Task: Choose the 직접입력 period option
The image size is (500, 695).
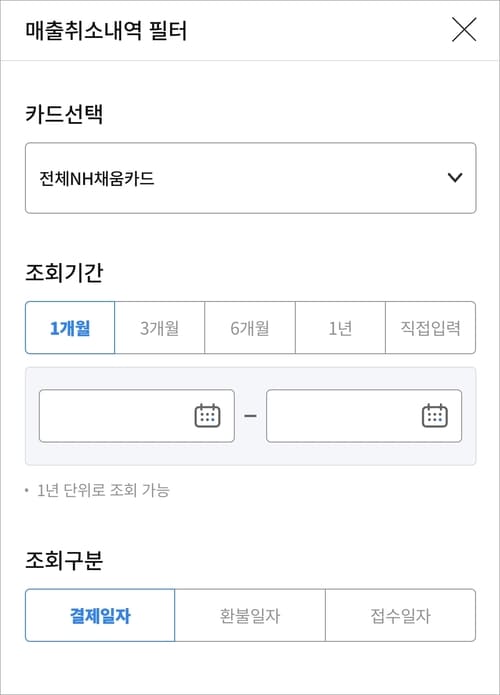Action: pyautogui.click(x=430, y=328)
